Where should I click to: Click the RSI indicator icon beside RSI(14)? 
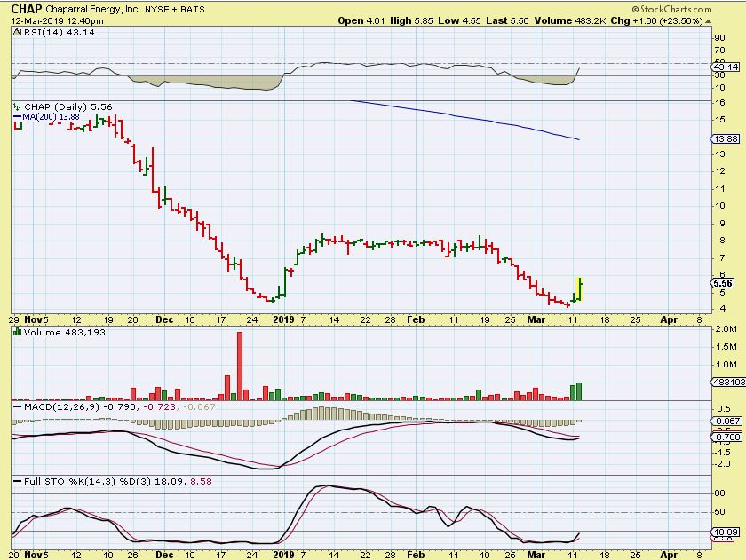pyautogui.click(x=18, y=32)
